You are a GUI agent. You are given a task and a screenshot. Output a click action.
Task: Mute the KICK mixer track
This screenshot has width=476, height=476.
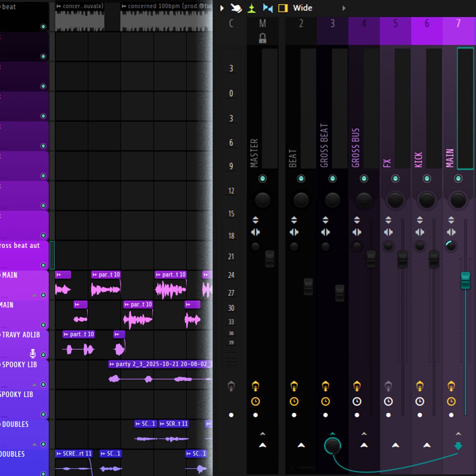coord(427,179)
